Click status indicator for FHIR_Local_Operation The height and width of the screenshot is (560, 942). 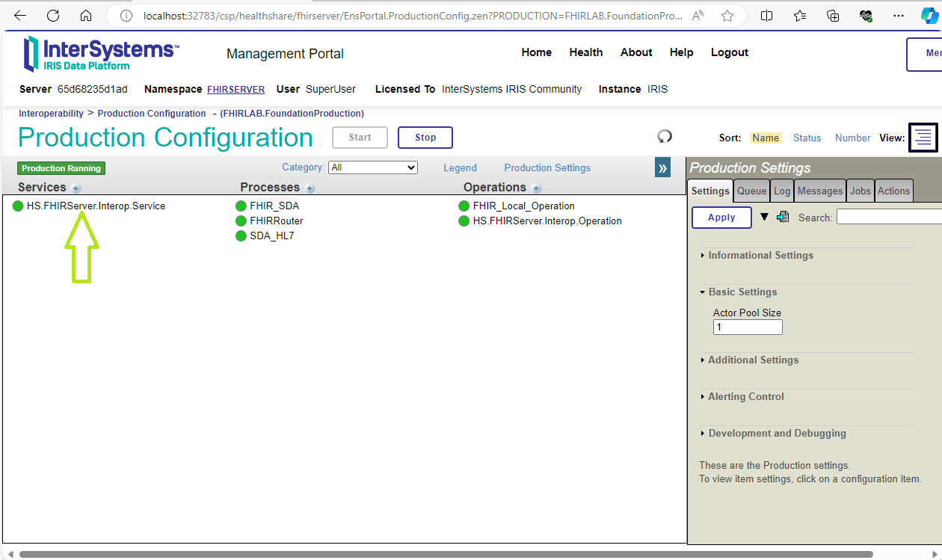pos(464,206)
